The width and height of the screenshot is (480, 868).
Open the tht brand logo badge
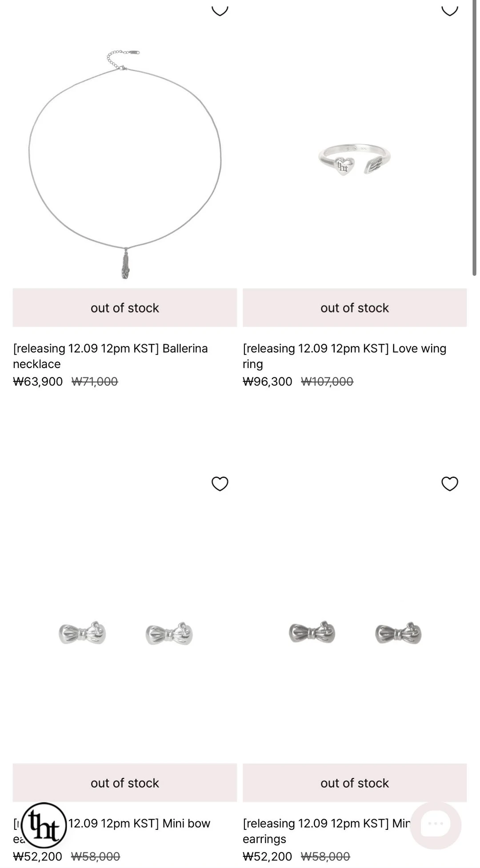click(x=44, y=825)
